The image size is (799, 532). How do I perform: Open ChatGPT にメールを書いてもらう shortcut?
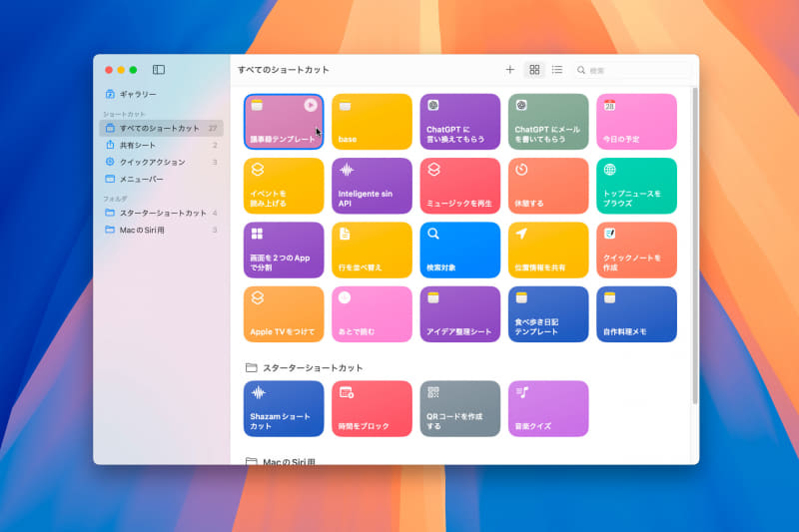(x=547, y=122)
